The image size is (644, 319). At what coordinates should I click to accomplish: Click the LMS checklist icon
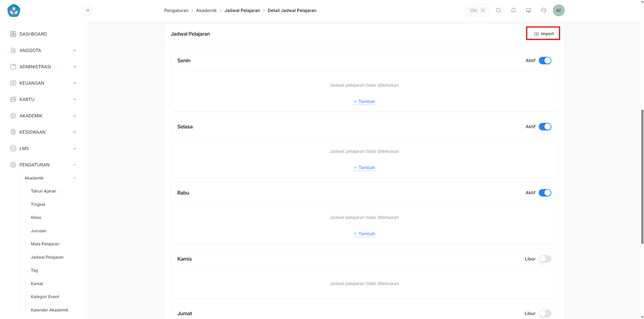point(13,148)
